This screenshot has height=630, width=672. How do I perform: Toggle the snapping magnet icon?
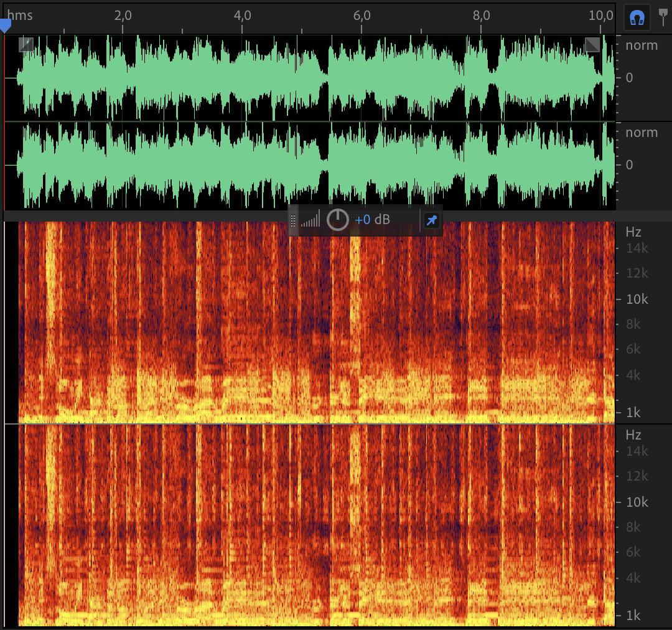pos(636,18)
